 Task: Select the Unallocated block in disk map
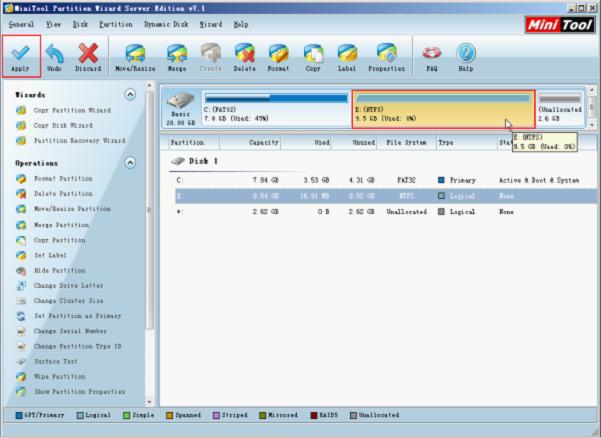(560, 109)
